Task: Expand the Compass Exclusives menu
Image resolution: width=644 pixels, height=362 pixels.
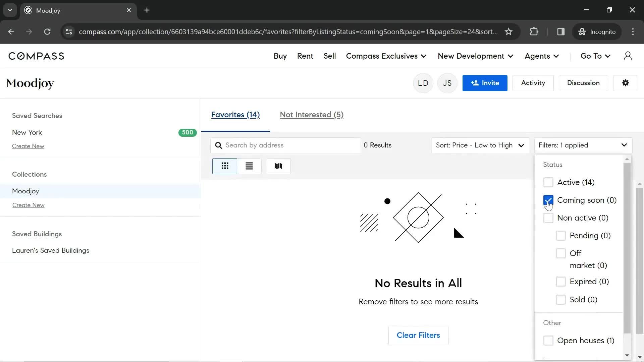Action: [386, 56]
